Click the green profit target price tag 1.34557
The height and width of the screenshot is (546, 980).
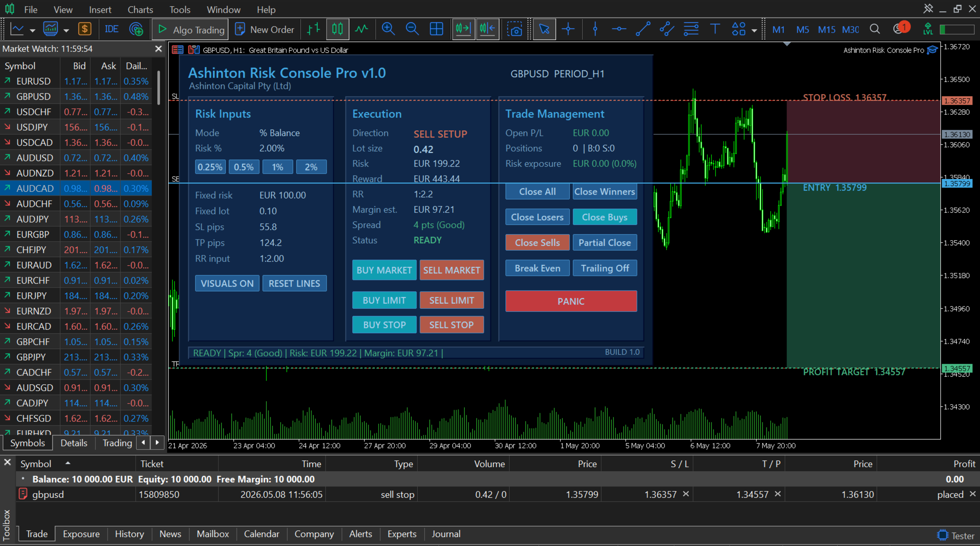click(x=957, y=368)
